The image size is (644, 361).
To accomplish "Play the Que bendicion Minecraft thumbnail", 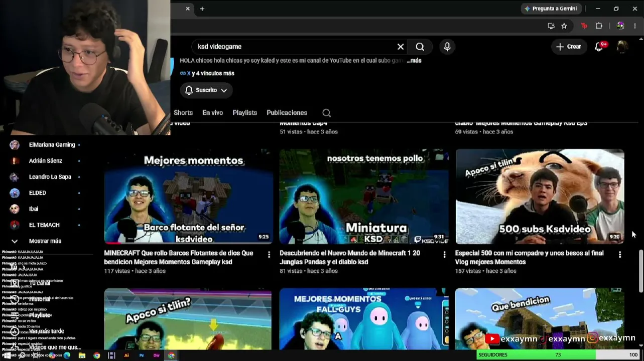I will tap(540, 319).
